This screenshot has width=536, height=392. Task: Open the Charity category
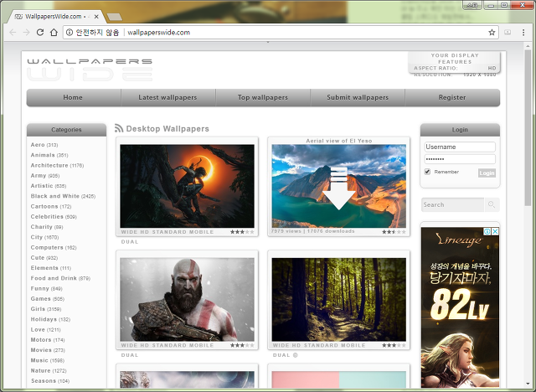coord(47,227)
